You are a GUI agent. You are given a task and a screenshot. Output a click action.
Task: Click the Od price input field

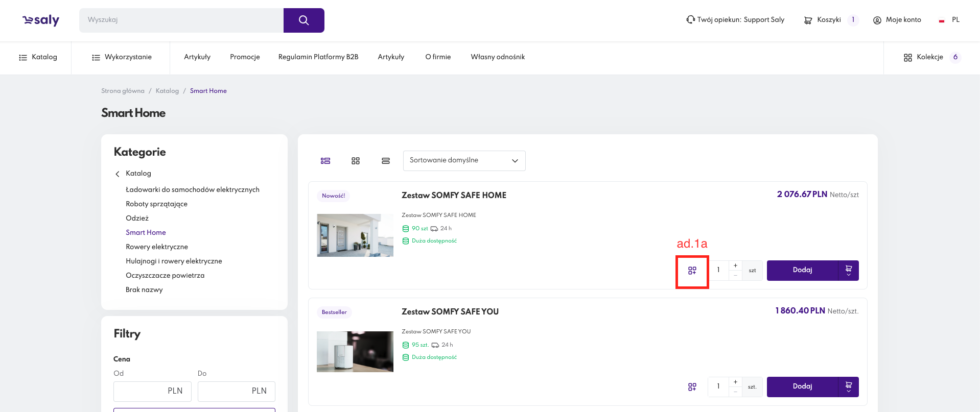[x=152, y=391]
